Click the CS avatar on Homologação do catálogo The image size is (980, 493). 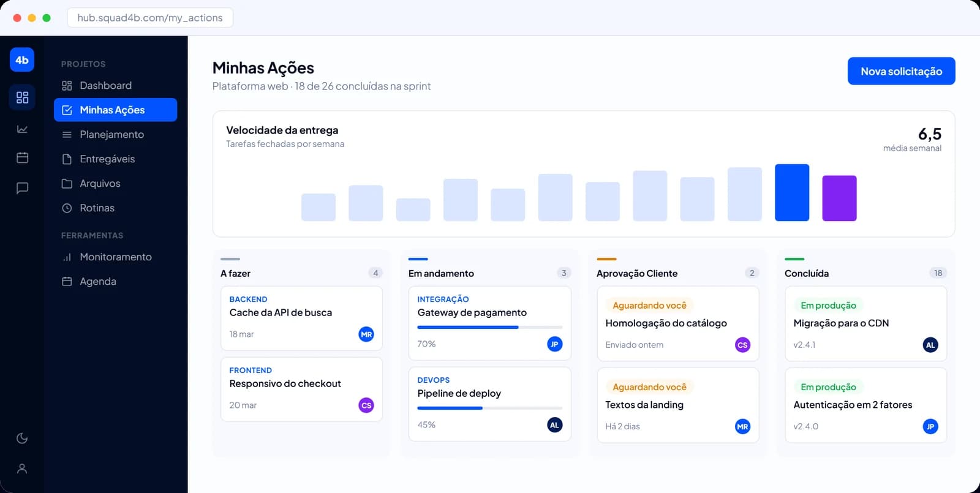[742, 345]
